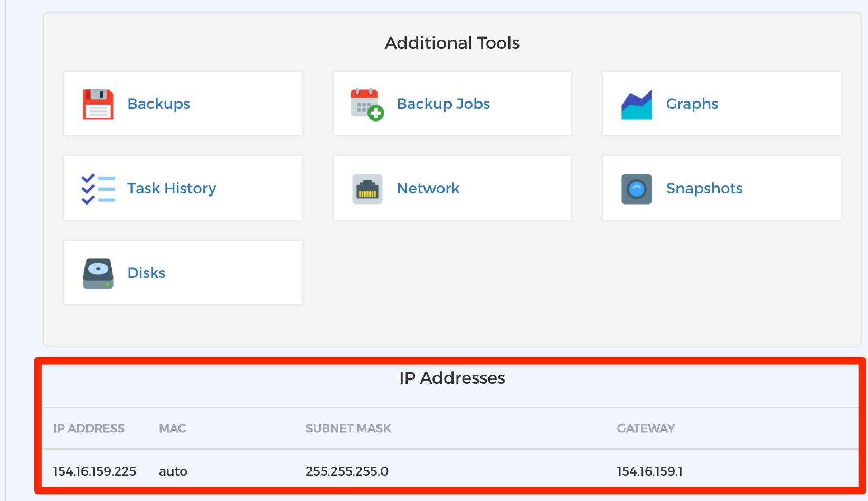Click the red floppy disk Backups icon
Viewport: 868px width, 501px height.
98,104
